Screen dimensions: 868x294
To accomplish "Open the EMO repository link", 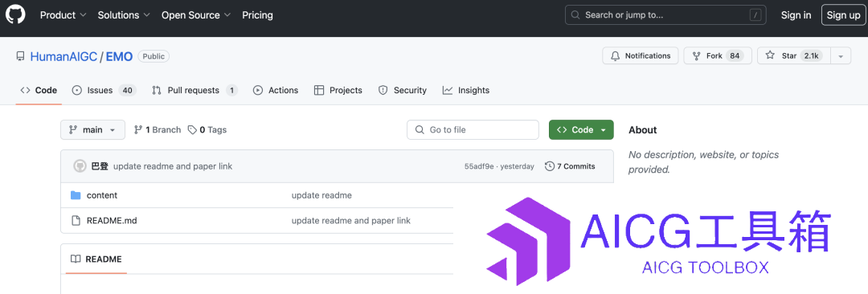I will click(x=119, y=56).
